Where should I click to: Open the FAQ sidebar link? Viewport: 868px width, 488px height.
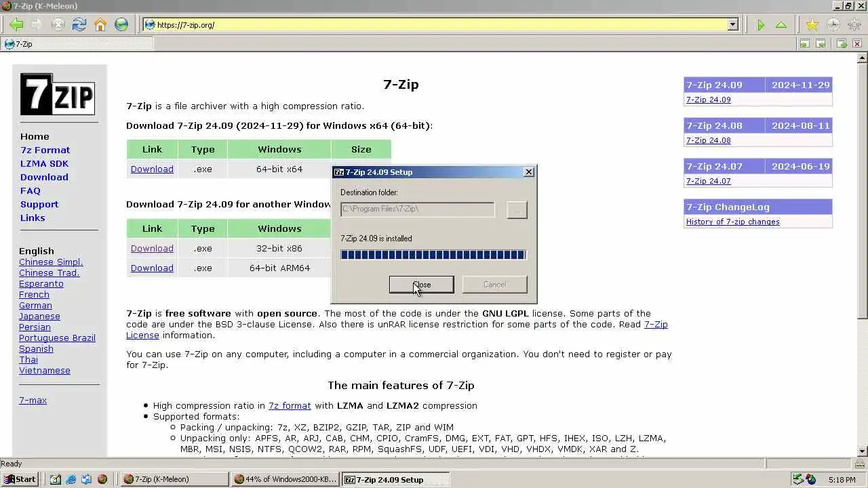click(x=31, y=190)
